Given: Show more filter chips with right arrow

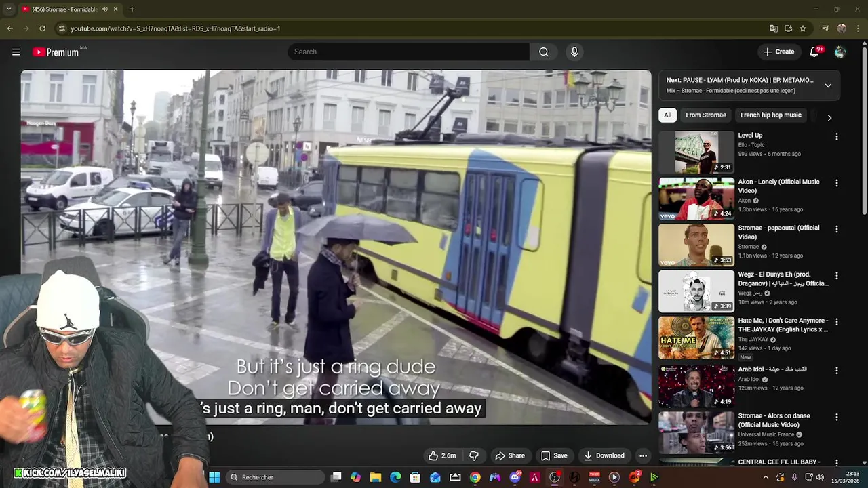Looking at the screenshot, I should coord(829,117).
